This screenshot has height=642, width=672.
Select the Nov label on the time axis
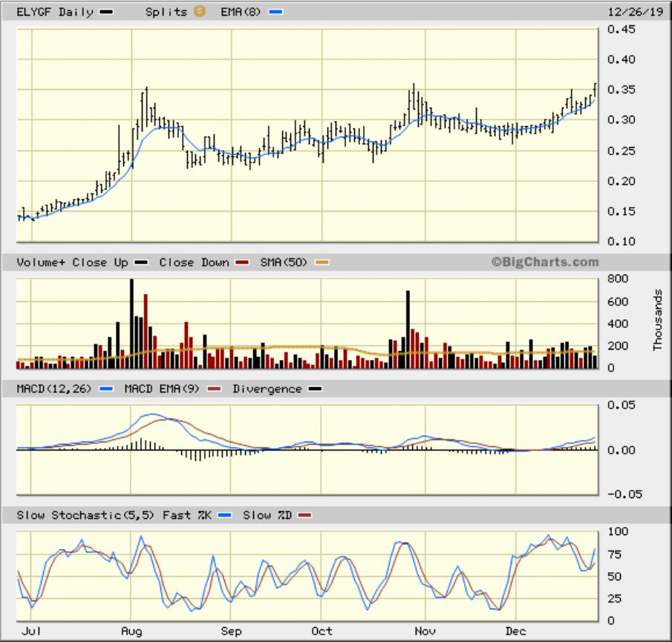coord(424,631)
